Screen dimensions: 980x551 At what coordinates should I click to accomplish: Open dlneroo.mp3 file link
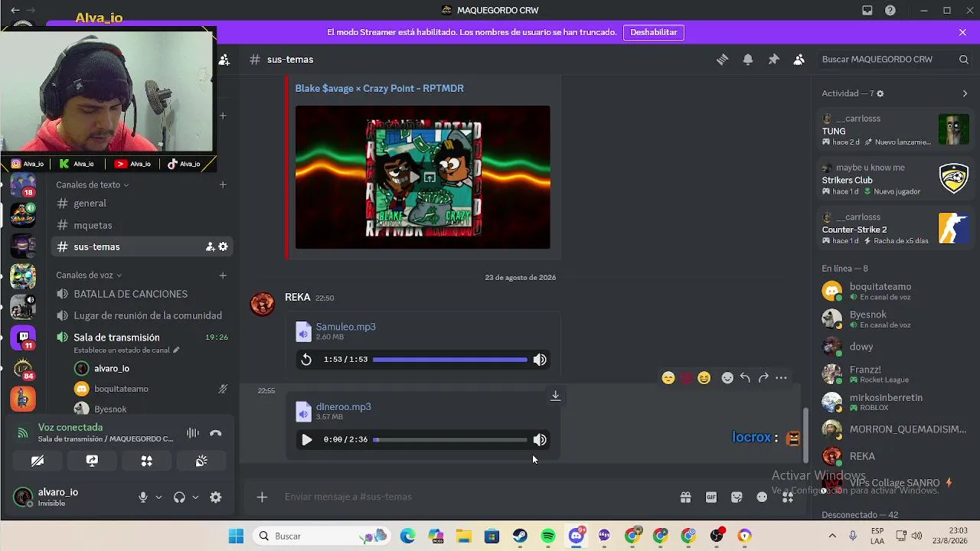(x=343, y=406)
